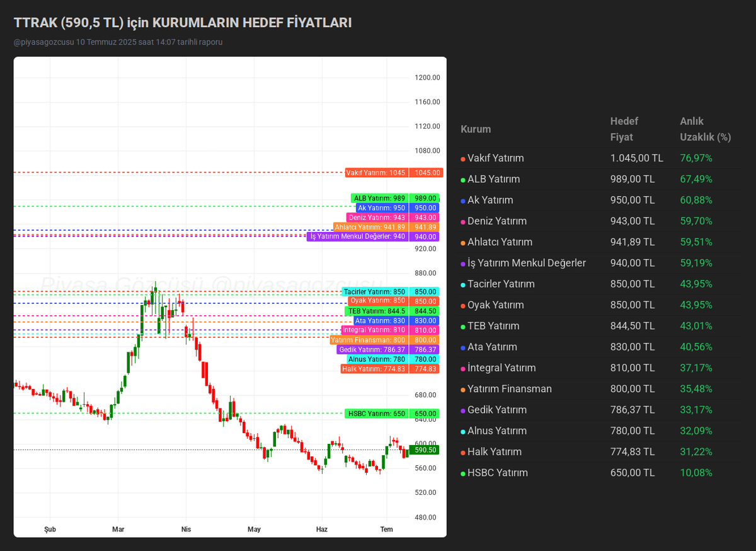Click the 31,22% distance value

coord(696,451)
